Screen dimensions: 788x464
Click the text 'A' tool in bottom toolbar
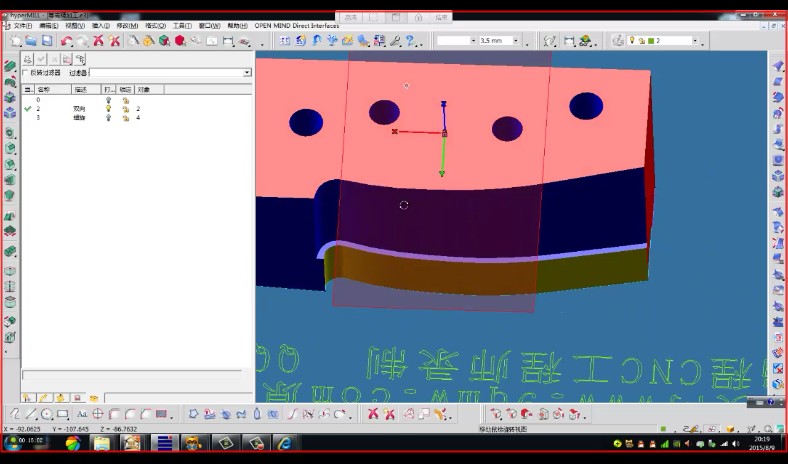(x=82, y=414)
